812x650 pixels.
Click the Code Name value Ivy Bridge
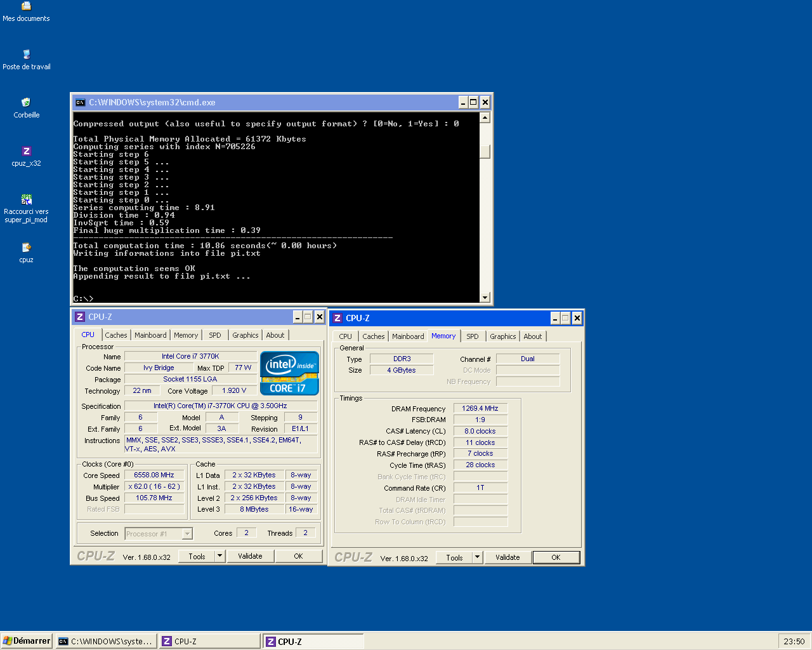point(159,368)
